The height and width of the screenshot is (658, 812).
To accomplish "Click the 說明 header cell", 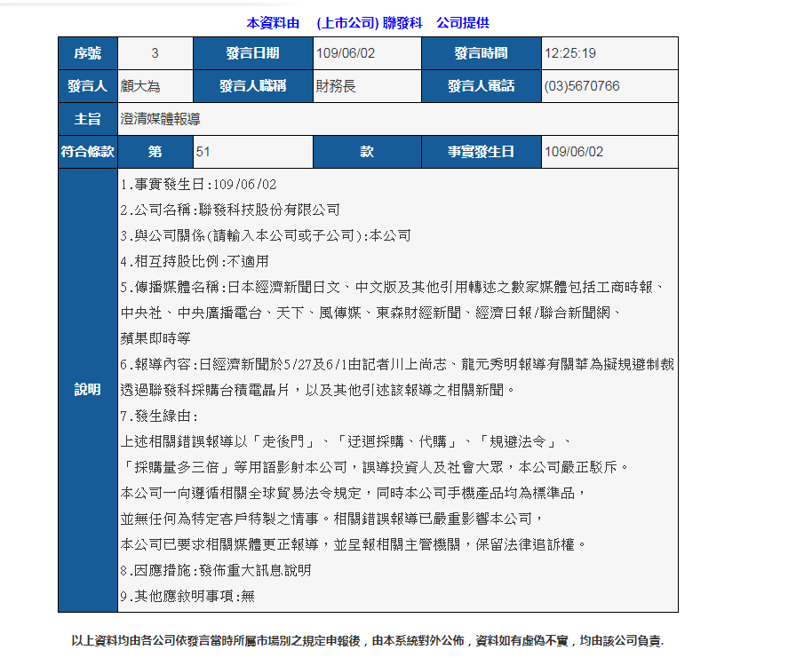I will pos(86,388).
